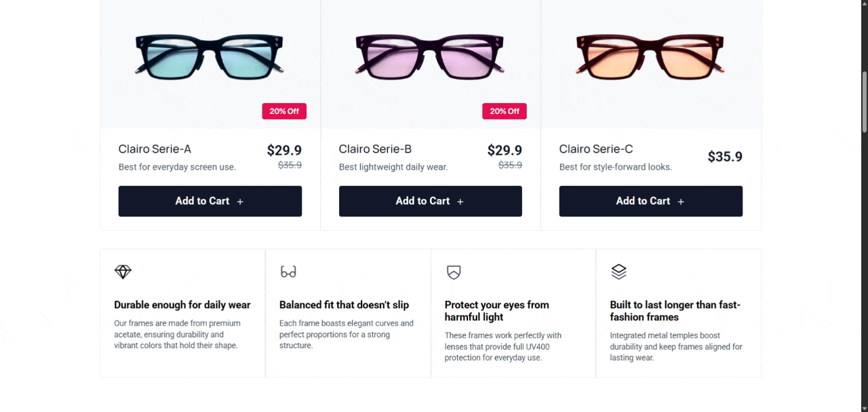
Task: View the orange-lens Serie-C glasses image
Action: point(650,56)
